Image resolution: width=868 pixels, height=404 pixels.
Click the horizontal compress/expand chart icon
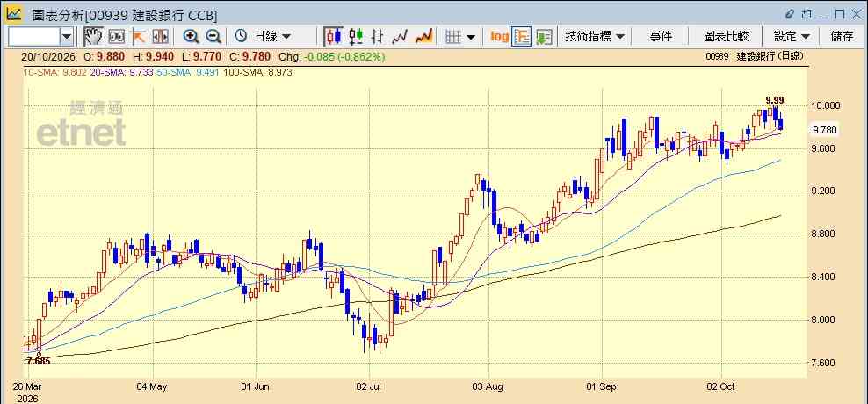(x=160, y=37)
